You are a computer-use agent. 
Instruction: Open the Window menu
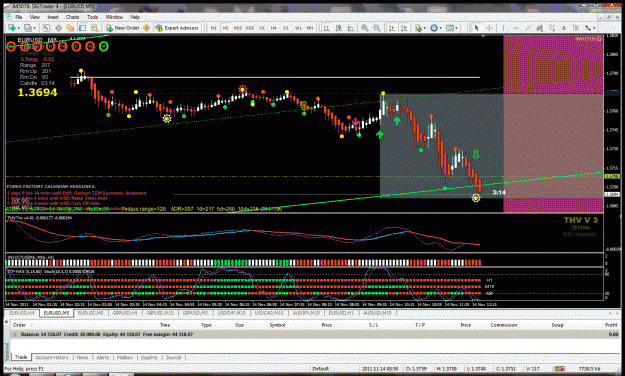(114, 17)
